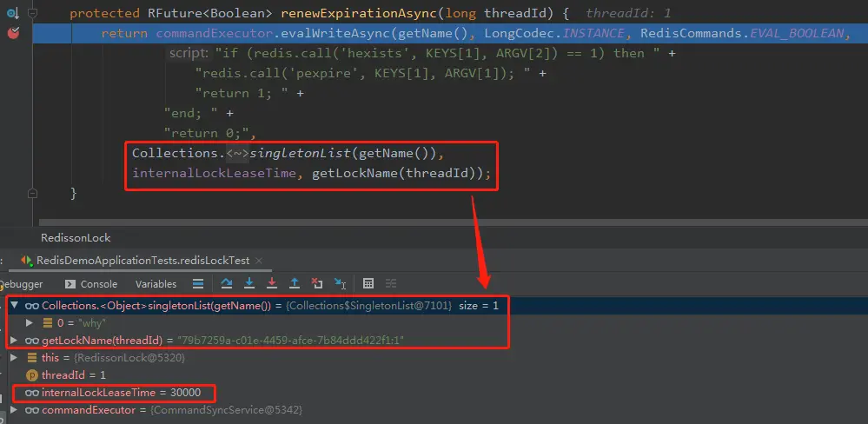Click the parameter 'p' icon beside threadId
The image size is (868, 424).
[x=32, y=375]
